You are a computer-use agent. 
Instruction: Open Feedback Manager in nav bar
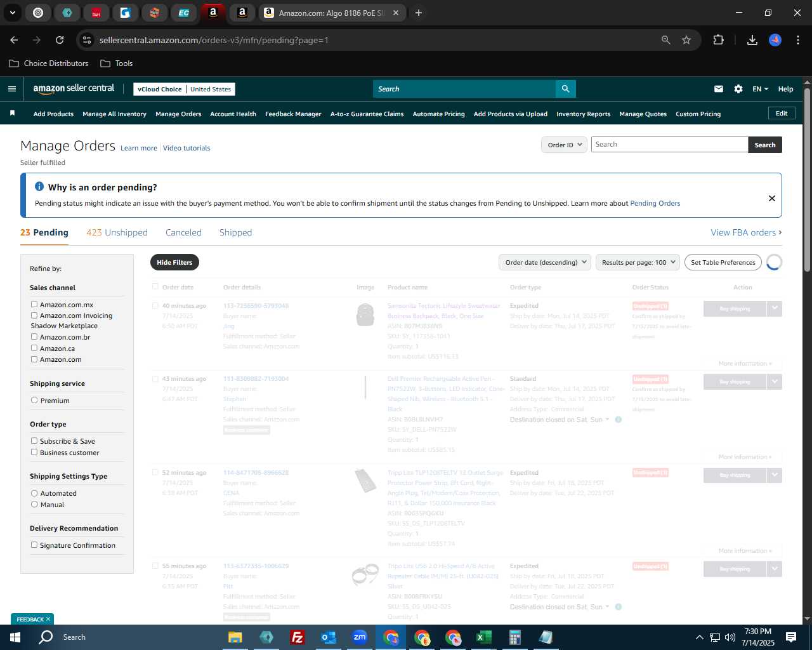[293, 114]
